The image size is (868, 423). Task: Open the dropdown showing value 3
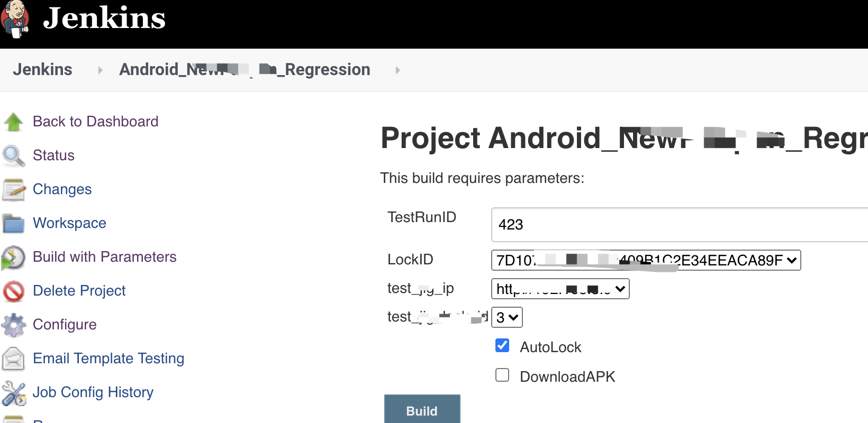507,317
